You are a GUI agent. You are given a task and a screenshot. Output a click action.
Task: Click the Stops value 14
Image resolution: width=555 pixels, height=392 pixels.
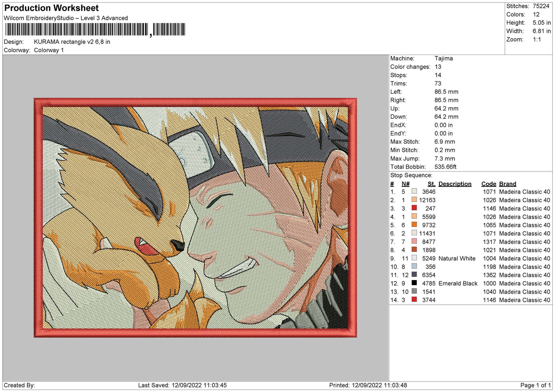click(x=438, y=75)
